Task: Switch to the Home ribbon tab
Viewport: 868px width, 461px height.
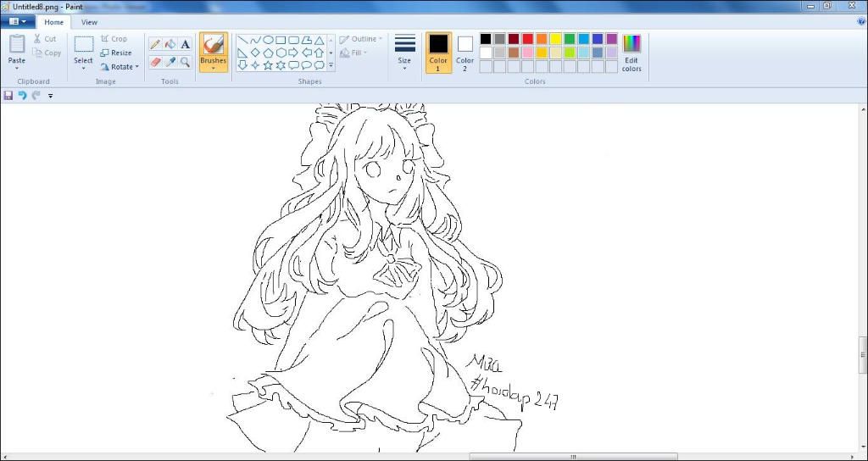Action: click(x=53, y=22)
